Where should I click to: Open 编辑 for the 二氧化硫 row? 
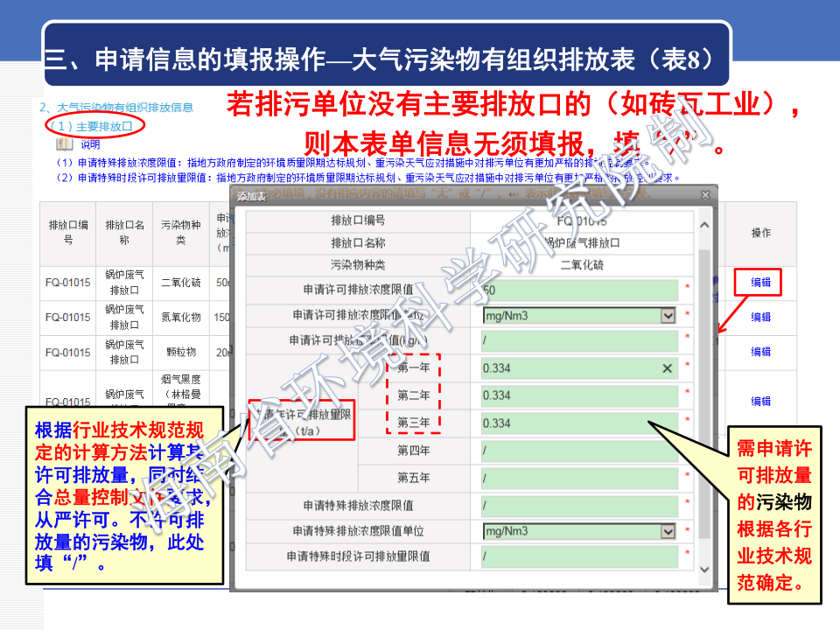(760, 283)
